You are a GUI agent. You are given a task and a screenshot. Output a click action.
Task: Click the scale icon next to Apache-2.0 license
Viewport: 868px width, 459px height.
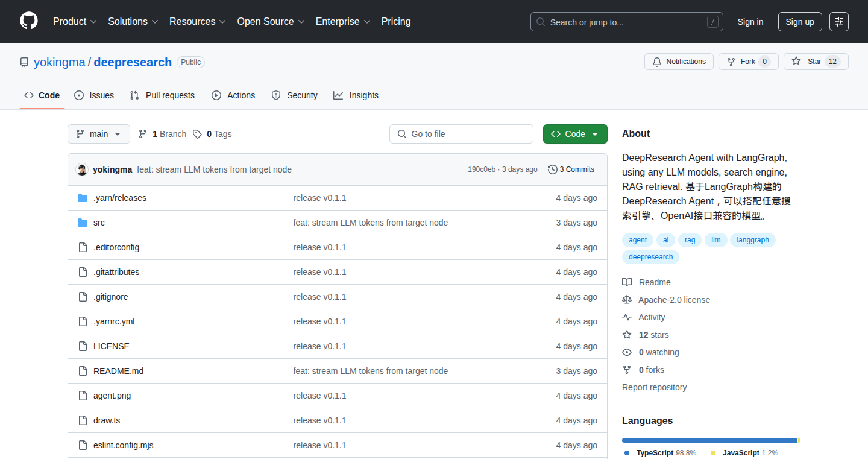click(x=627, y=300)
